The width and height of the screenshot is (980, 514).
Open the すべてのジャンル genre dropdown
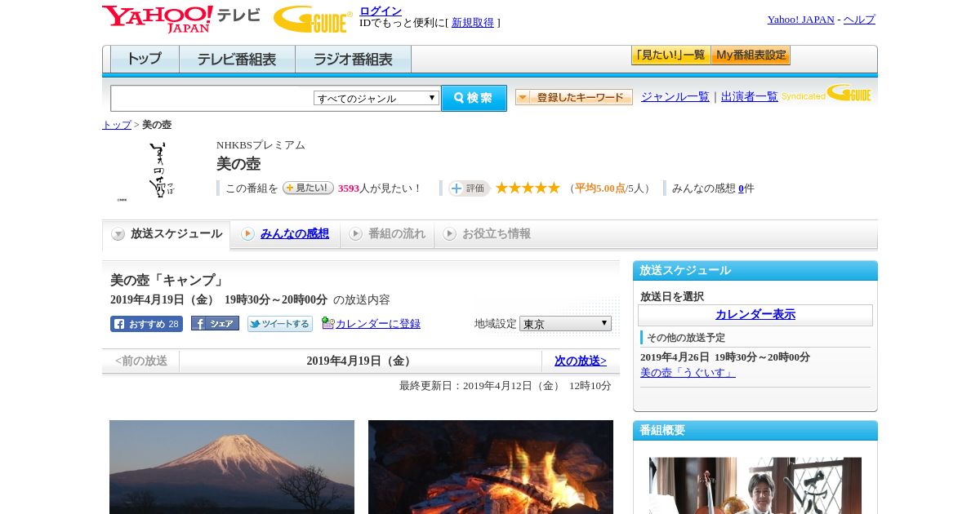click(x=376, y=98)
